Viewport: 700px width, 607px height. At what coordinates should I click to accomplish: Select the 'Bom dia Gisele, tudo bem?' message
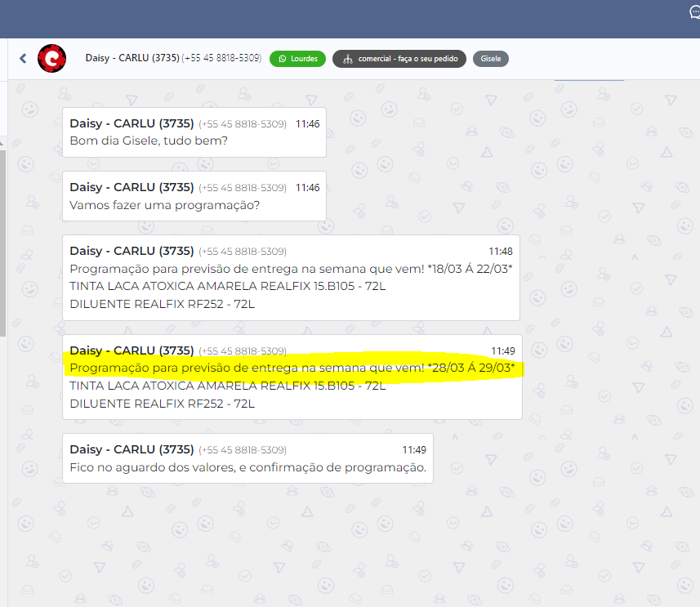pos(149,141)
